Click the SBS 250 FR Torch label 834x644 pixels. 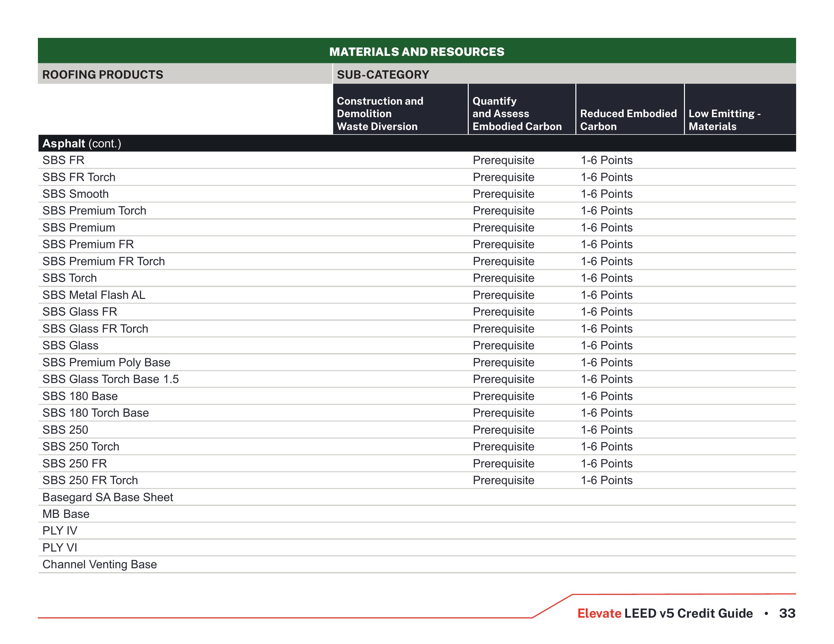coord(90,480)
